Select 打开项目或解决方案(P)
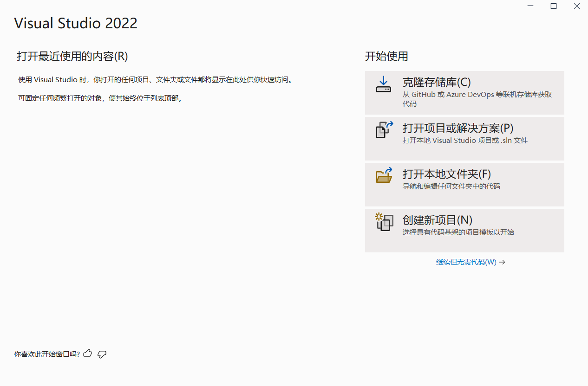The image size is (588, 386). coord(464,139)
